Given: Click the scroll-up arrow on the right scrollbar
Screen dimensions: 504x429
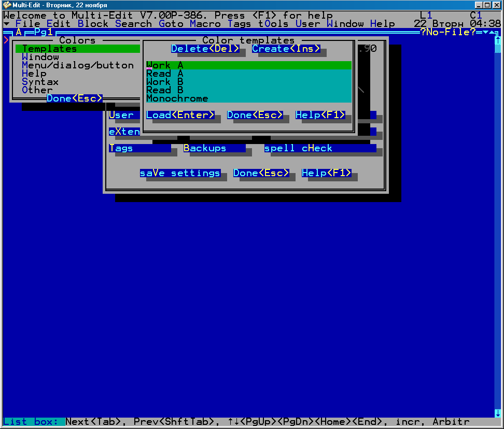Looking at the screenshot, I should click(x=499, y=40).
